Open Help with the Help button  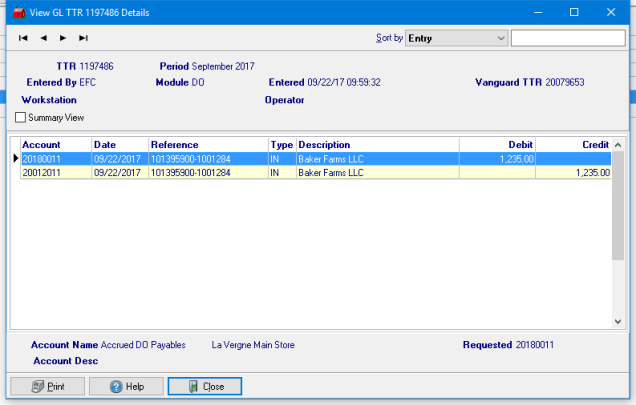click(x=126, y=386)
